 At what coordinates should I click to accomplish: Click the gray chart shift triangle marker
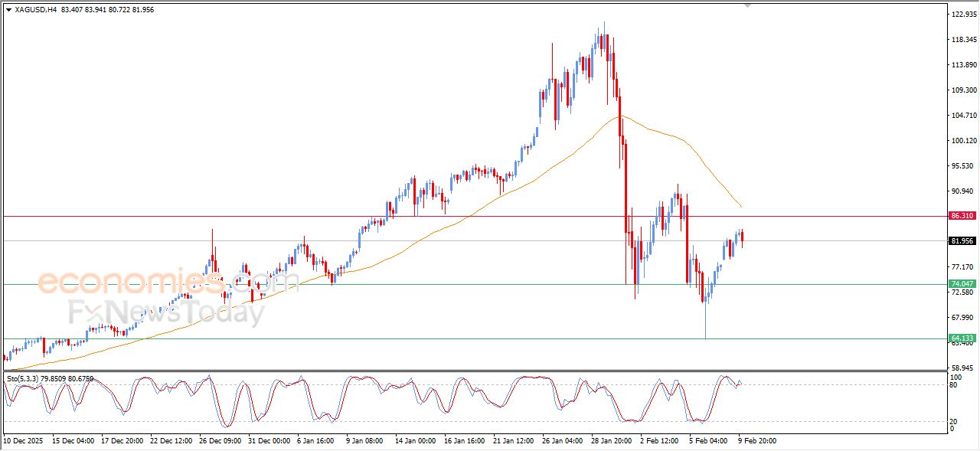[748, 5]
